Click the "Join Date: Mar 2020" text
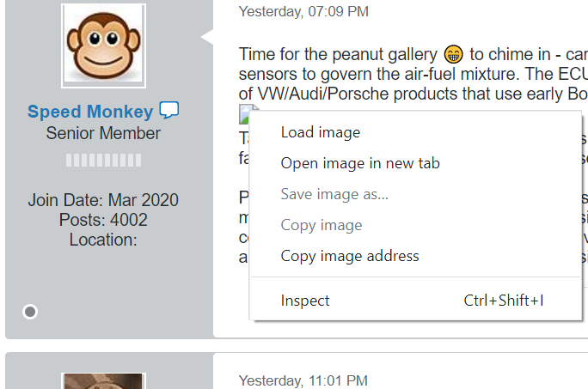The width and height of the screenshot is (588, 389). (x=103, y=201)
